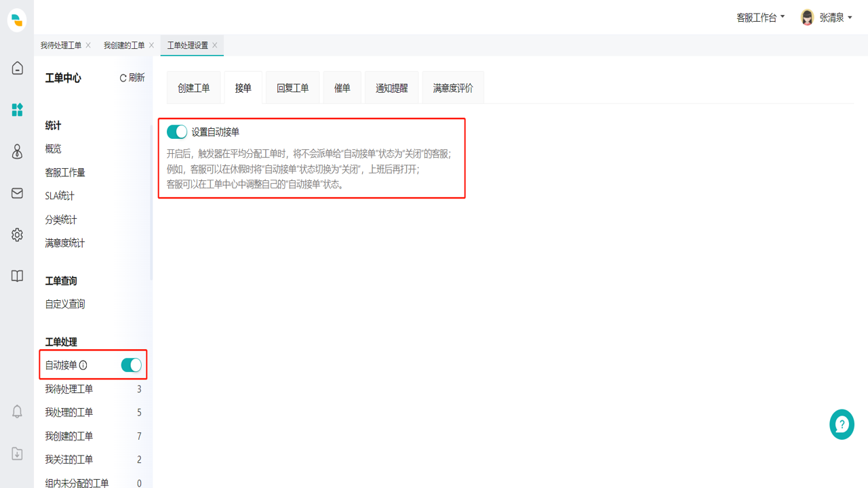The width and height of the screenshot is (868, 488).
Task: Open the customer icon in left rail
Action: coord(18,151)
